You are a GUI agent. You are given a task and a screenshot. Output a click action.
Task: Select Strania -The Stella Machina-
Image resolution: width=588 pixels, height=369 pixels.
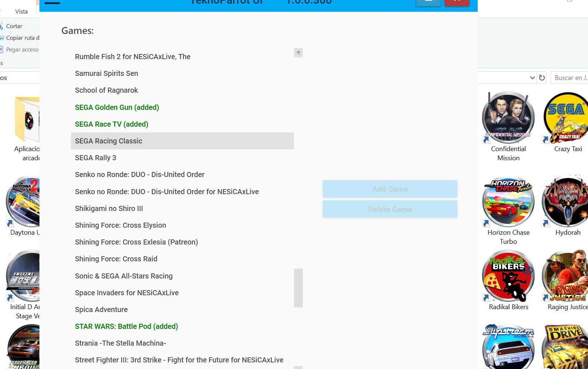point(182,343)
